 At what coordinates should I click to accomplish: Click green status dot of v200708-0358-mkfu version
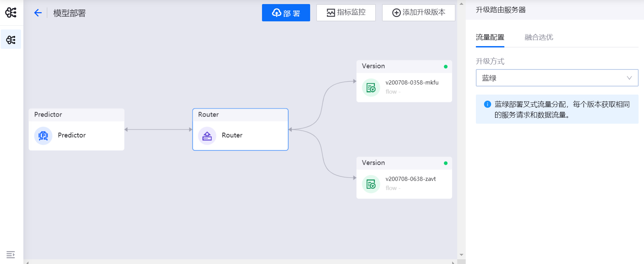tap(446, 67)
